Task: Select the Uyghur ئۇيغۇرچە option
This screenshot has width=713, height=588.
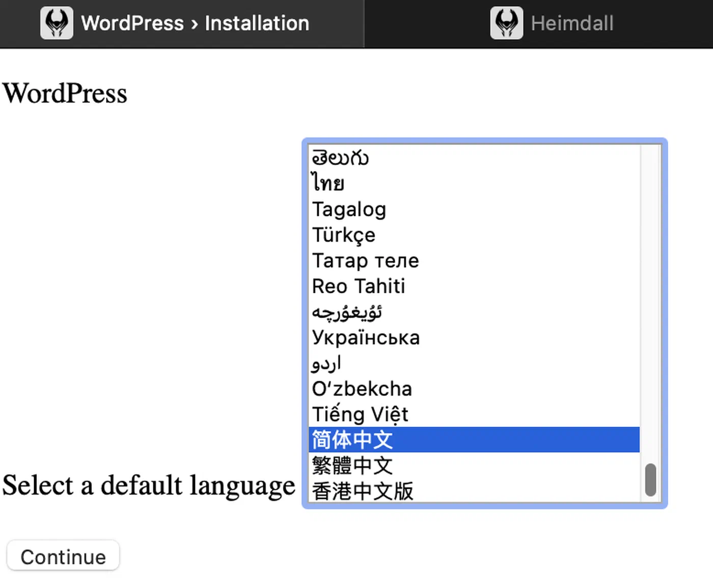Action: [x=474, y=312]
